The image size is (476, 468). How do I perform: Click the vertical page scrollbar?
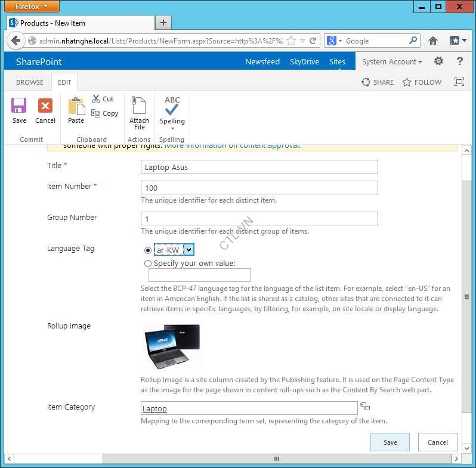pos(467,298)
